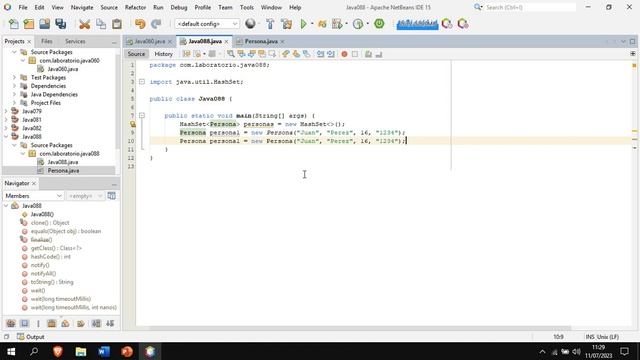Toggle Sort by Source in the Navigator
The image size is (640, 360).
110,324
